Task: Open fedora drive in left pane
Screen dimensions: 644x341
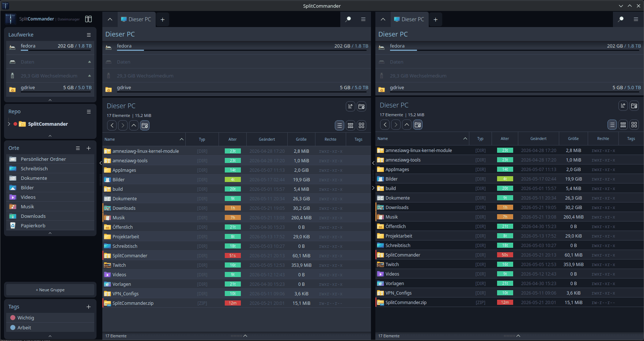Action: [x=236, y=46]
